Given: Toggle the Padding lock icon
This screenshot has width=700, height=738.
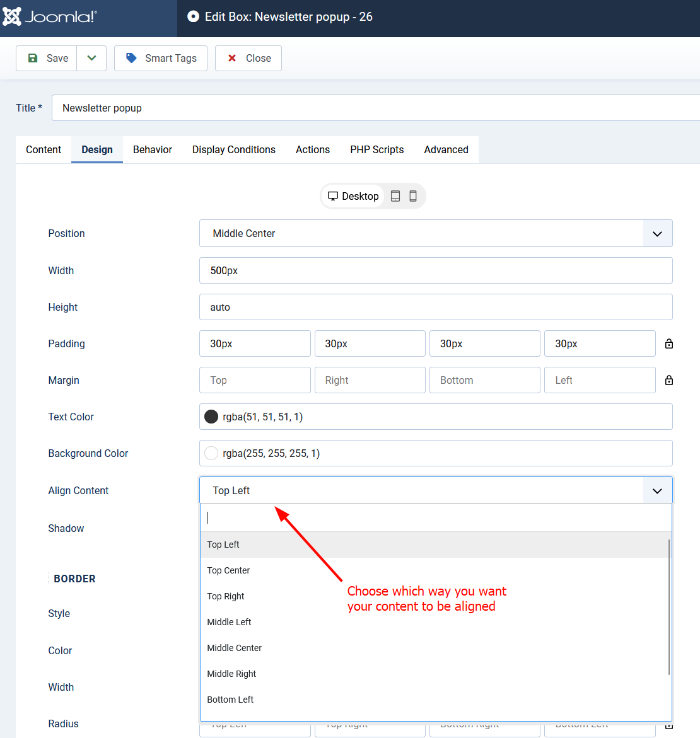Looking at the screenshot, I should point(669,343).
